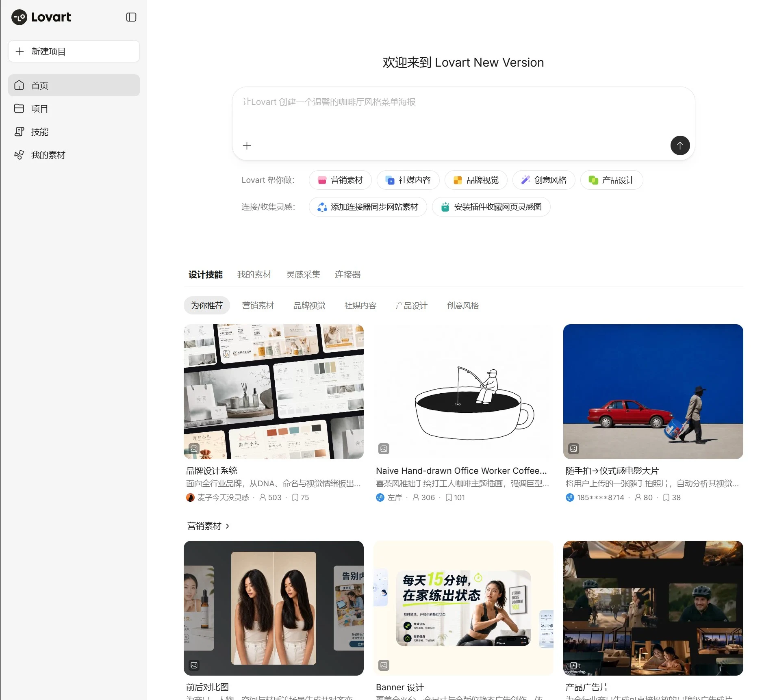Click the send arrow button
Screen dimensions: 775x700
pyautogui.click(x=680, y=145)
